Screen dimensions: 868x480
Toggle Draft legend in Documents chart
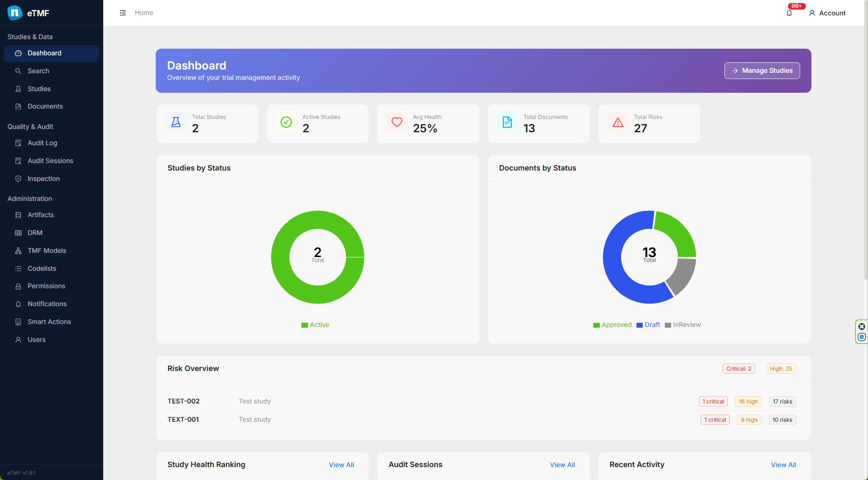[648, 325]
